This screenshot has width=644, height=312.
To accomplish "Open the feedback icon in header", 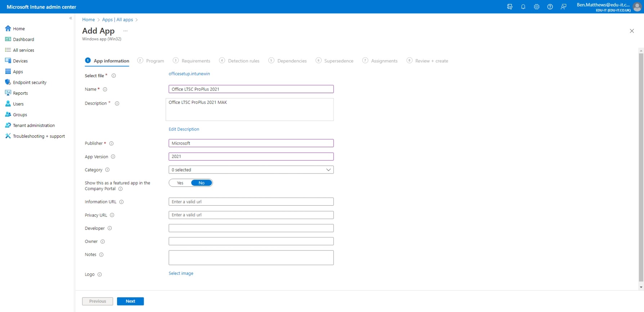I will point(564,7).
